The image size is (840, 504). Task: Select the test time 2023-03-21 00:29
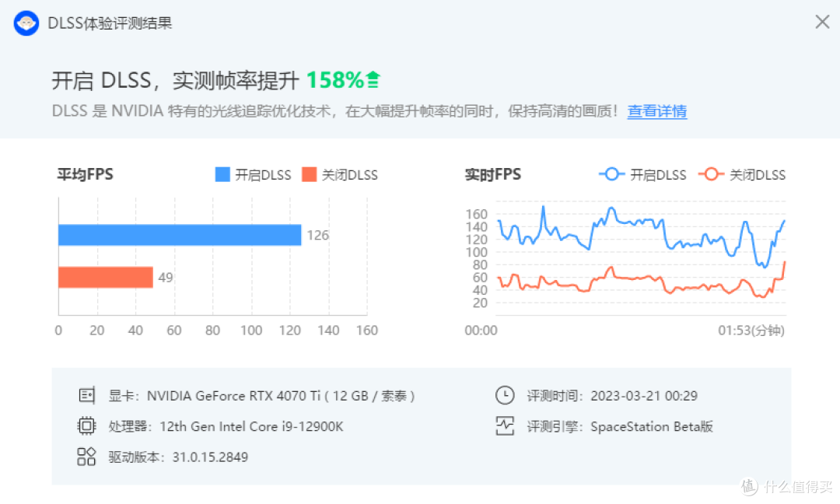pyautogui.click(x=644, y=396)
